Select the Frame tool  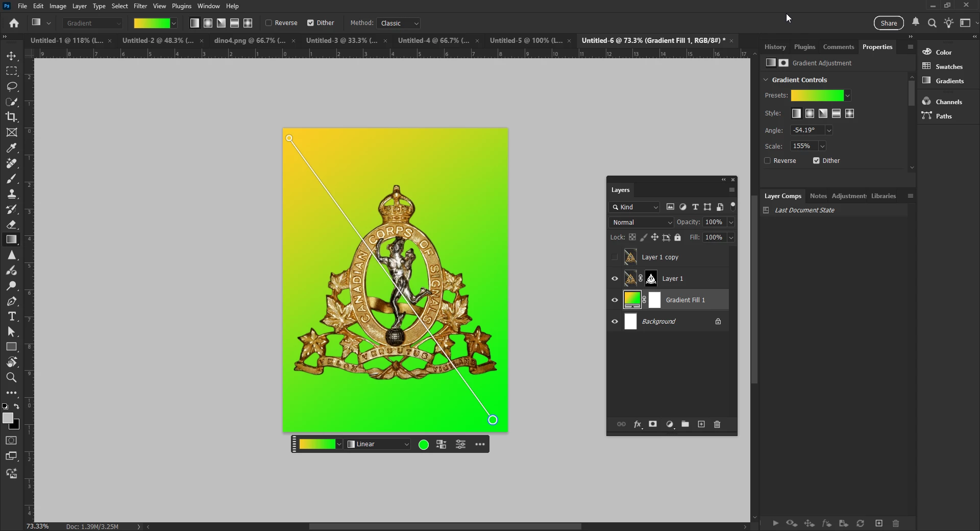[x=11, y=132]
